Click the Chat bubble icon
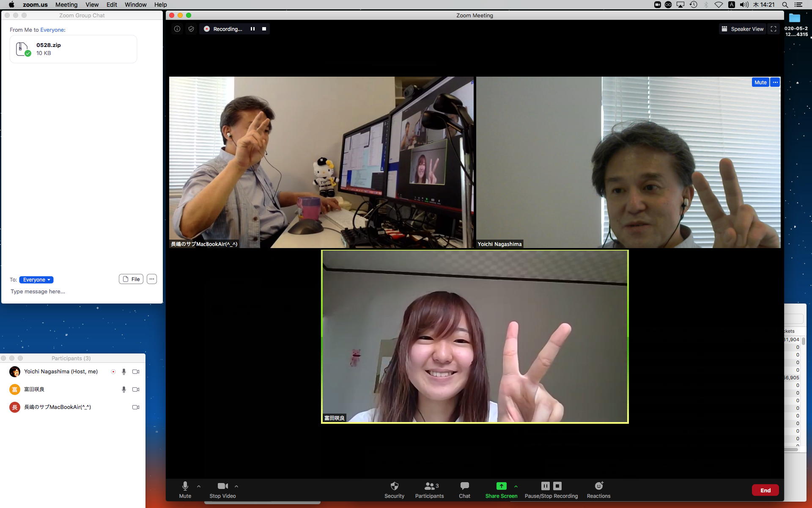Viewport: 812px width, 508px height. click(x=464, y=486)
